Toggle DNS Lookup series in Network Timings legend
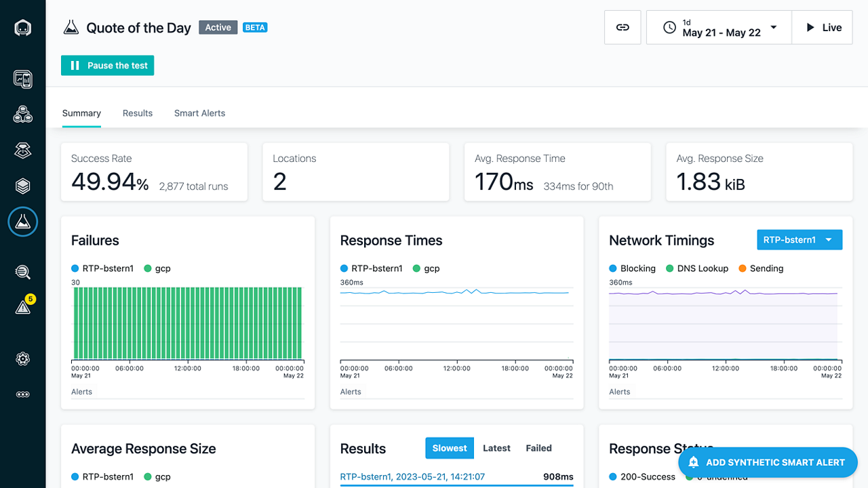 point(697,268)
